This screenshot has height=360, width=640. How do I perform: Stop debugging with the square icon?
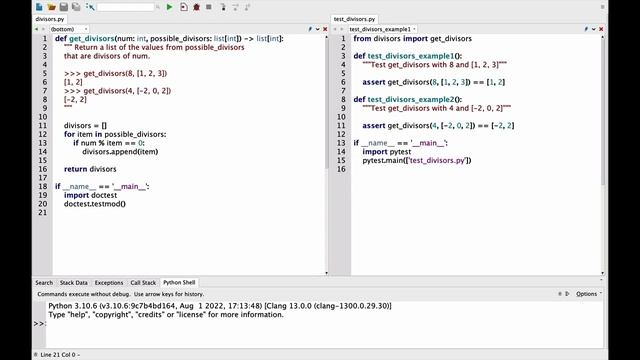coord(209,7)
